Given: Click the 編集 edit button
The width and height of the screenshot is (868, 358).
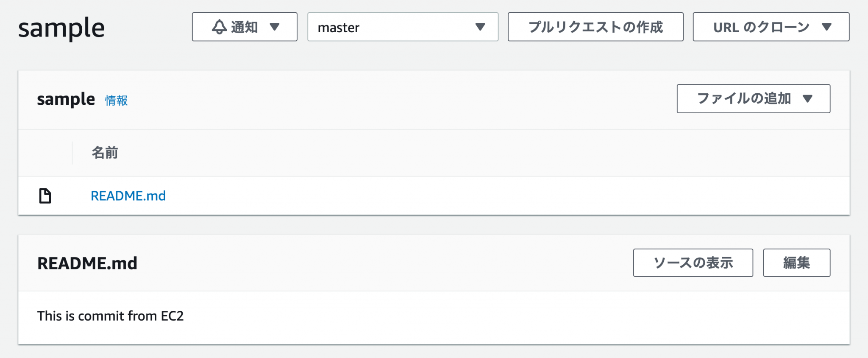Looking at the screenshot, I should tap(796, 263).
